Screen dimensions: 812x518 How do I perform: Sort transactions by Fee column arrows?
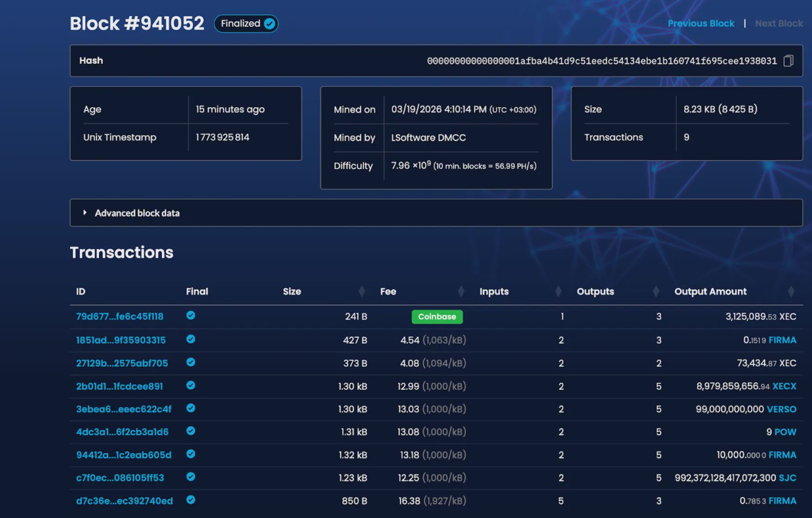click(x=461, y=291)
